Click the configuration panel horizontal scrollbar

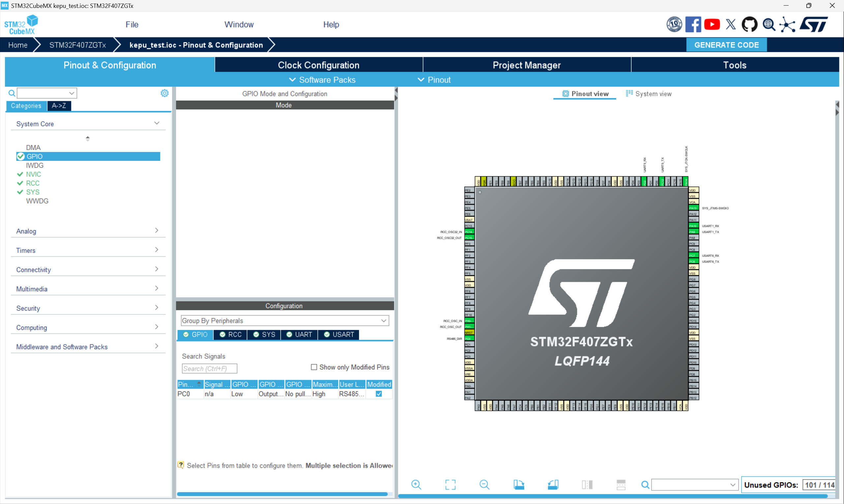[282, 494]
